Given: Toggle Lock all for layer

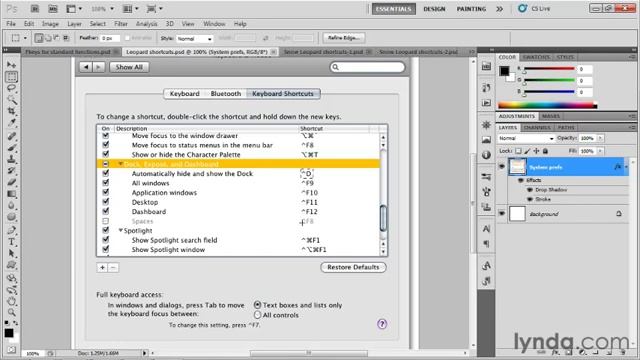Looking at the screenshot, I should (x=545, y=151).
